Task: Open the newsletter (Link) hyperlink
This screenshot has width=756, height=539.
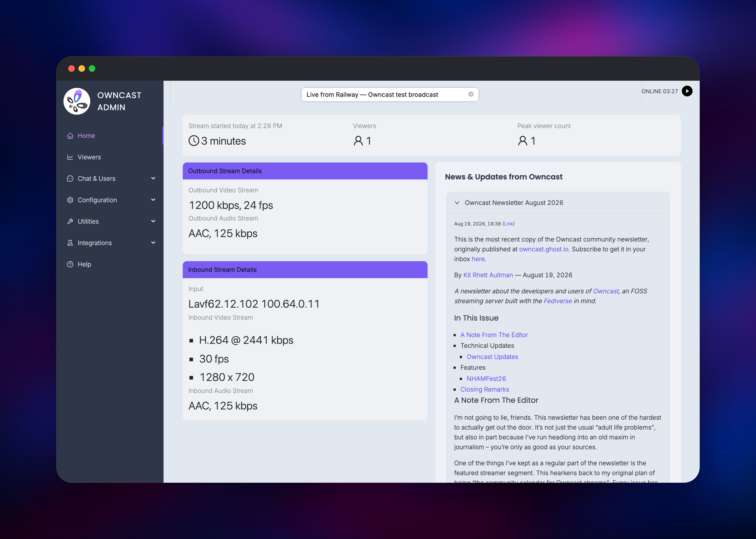Action: (508, 224)
